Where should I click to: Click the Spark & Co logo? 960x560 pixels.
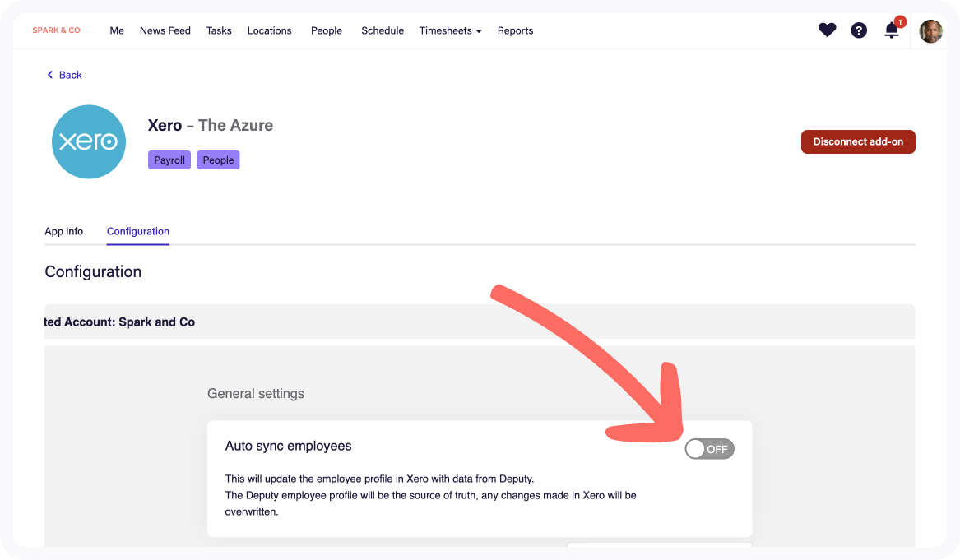click(x=56, y=30)
